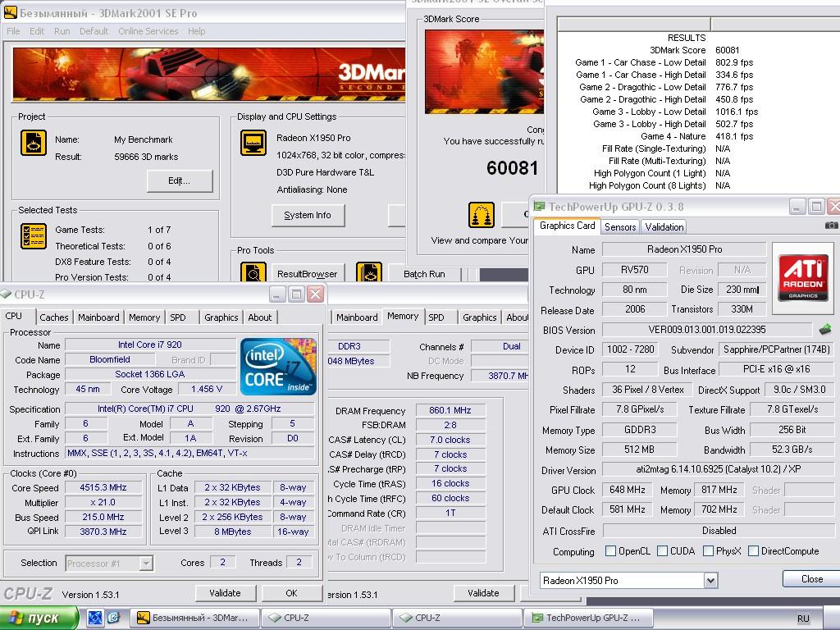Click the System Info button
Screen dimensions: 840x630
[x=308, y=216]
